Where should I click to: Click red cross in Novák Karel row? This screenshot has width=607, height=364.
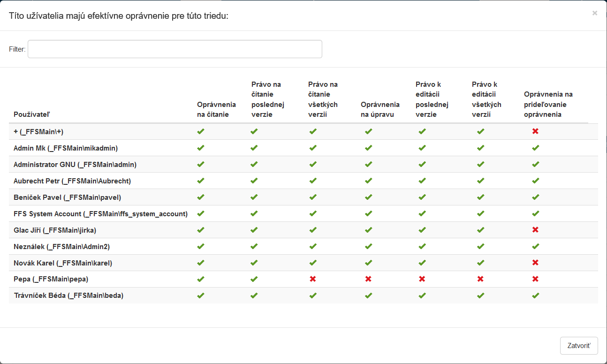point(535,263)
